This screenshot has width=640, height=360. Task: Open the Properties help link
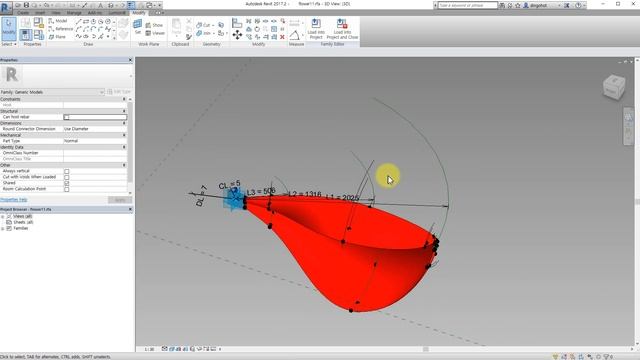pos(13,200)
